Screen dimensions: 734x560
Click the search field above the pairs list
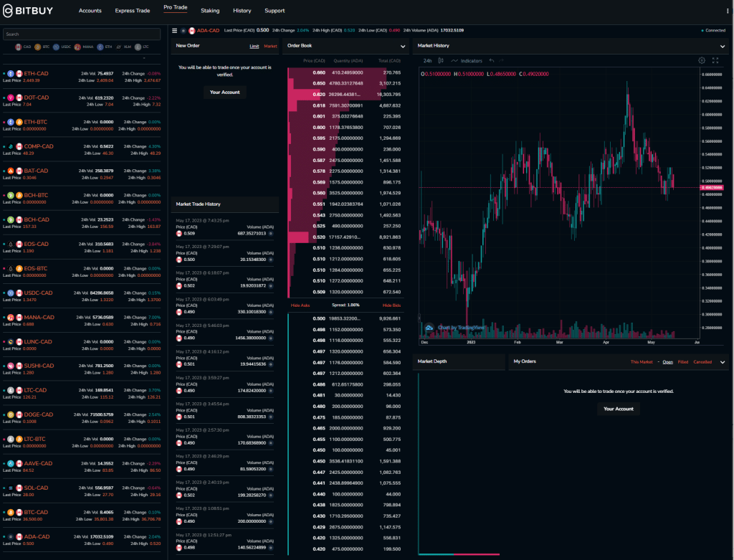coord(82,34)
